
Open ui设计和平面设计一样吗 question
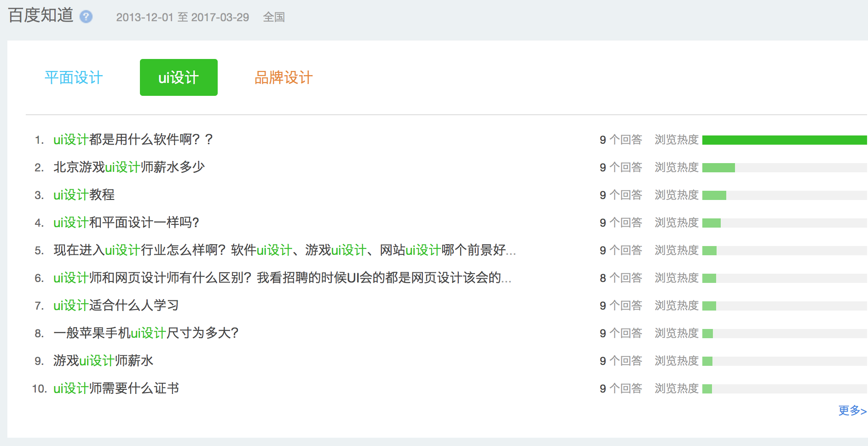[126, 223]
